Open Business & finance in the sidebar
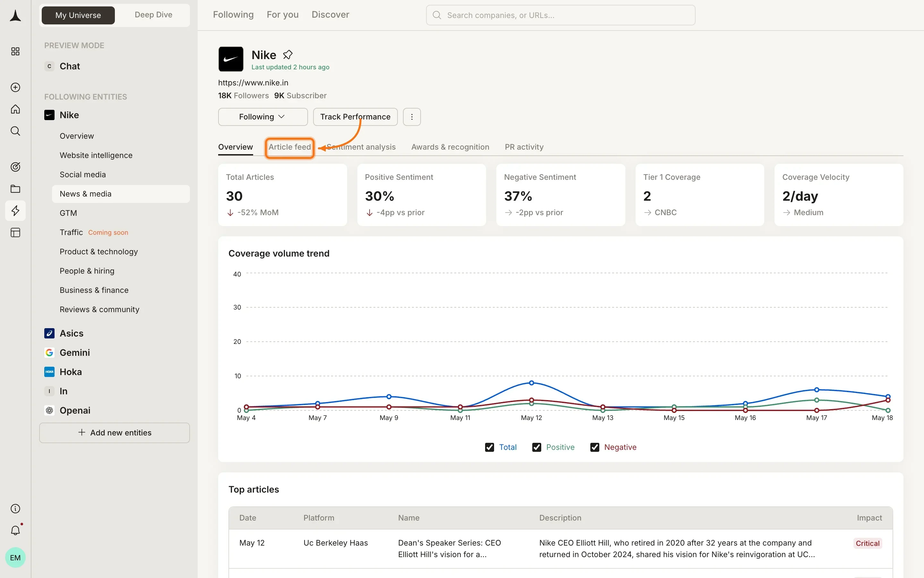 pyautogui.click(x=94, y=290)
